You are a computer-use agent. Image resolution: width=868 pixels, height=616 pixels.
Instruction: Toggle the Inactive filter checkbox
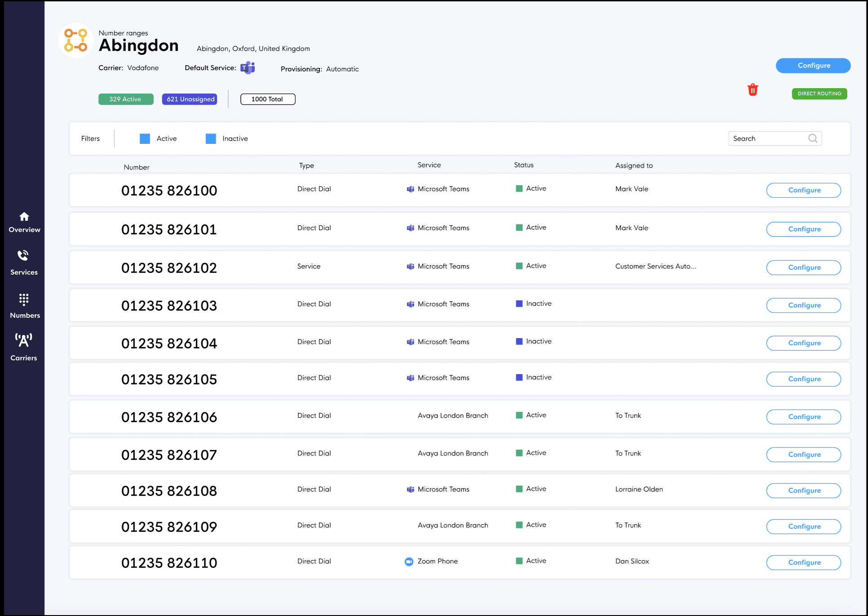point(210,138)
